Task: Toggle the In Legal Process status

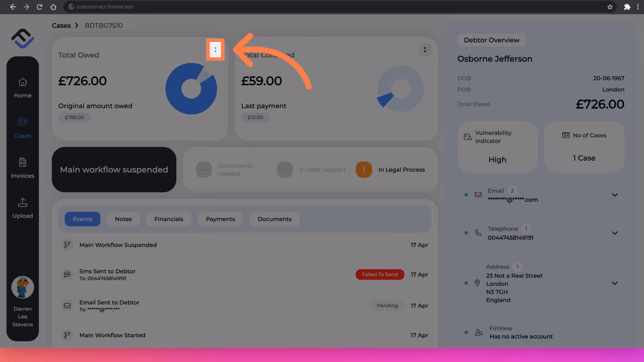Action: (364, 170)
